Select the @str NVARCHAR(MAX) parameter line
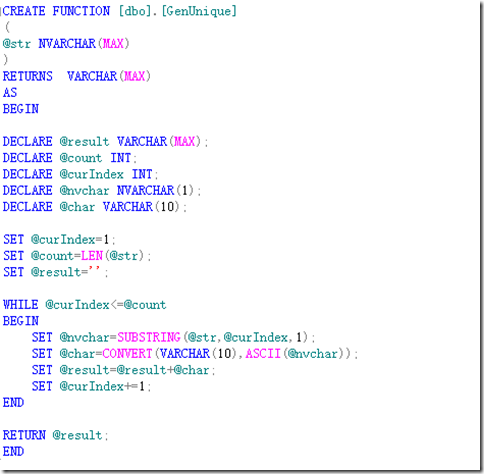 (x=66, y=44)
